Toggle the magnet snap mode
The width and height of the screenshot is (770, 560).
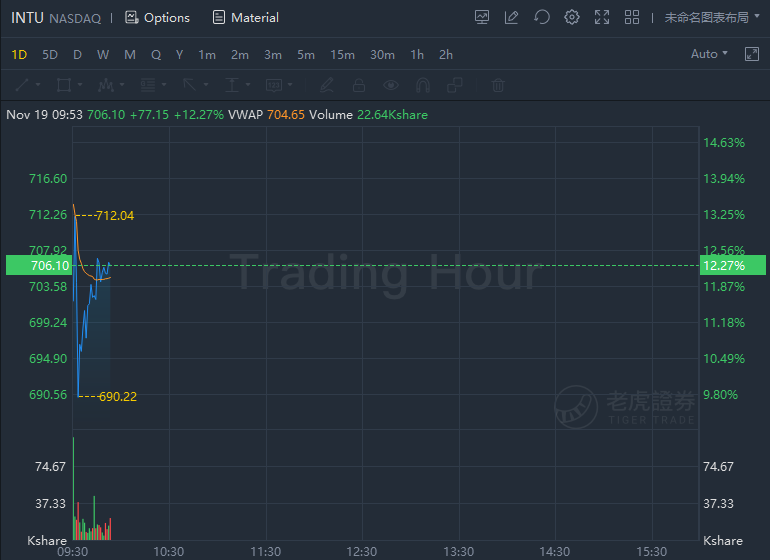(423, 85)
